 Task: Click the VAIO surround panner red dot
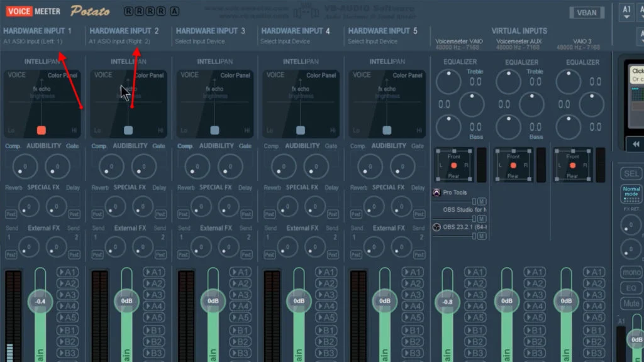[x=454, y=165]
